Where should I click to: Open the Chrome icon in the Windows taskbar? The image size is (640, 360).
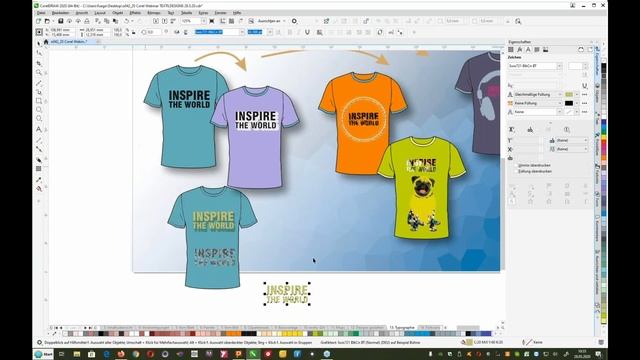136,354
